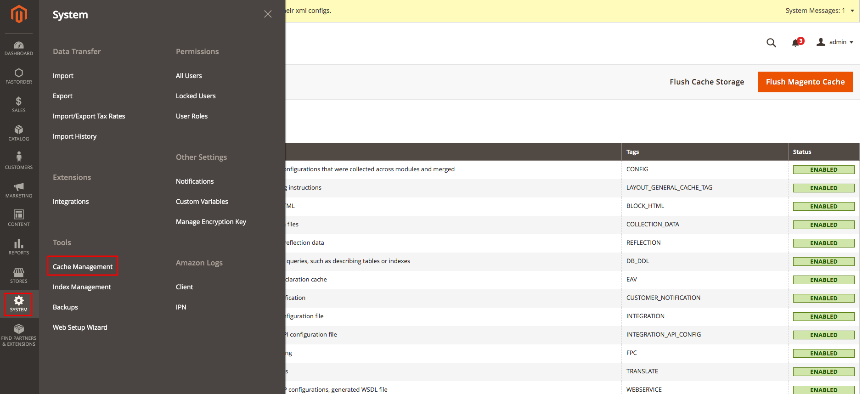Click the Tags column header
This screenshot has height=394, width=868.
[x=705, y=152]
